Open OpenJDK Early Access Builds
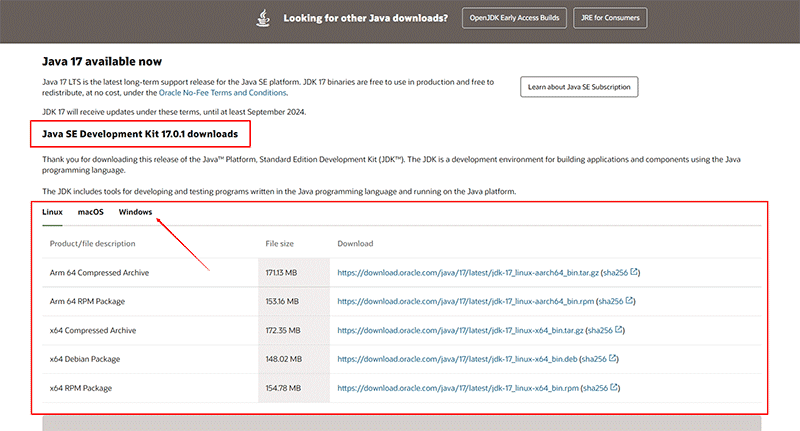This screenshot has height=431, width=800. (x=514, y=18)
